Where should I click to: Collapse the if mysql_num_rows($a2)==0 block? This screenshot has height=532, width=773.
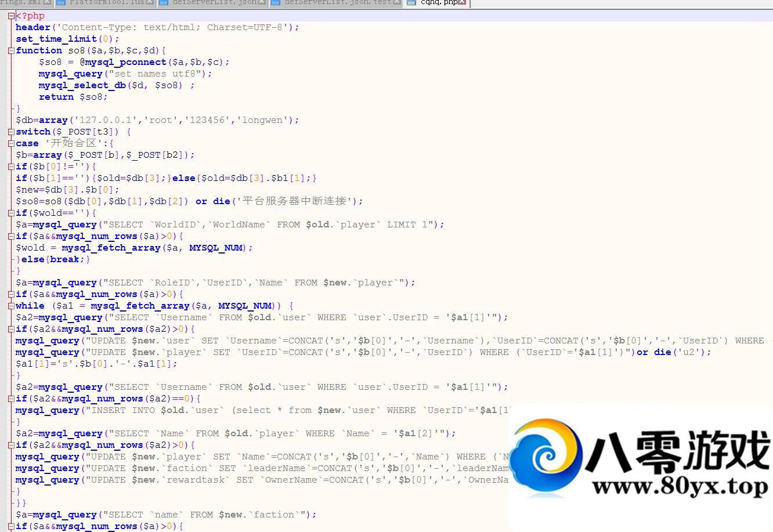(11, 399)
